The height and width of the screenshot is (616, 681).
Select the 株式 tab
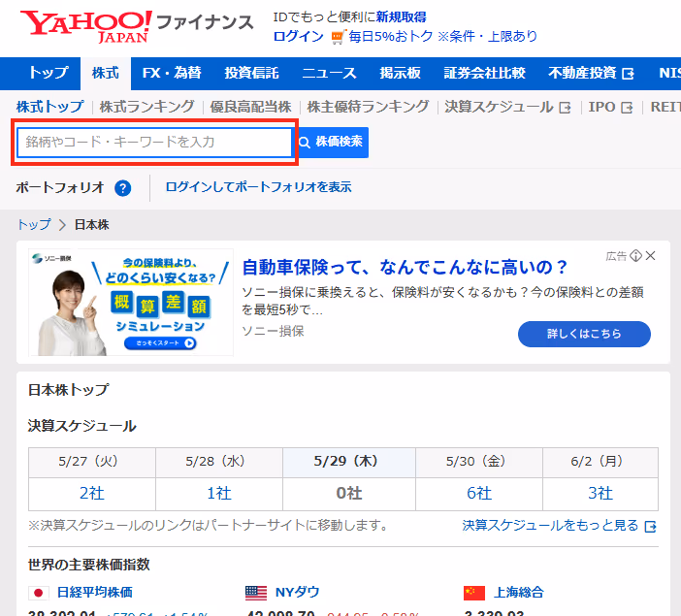(106, 73)
